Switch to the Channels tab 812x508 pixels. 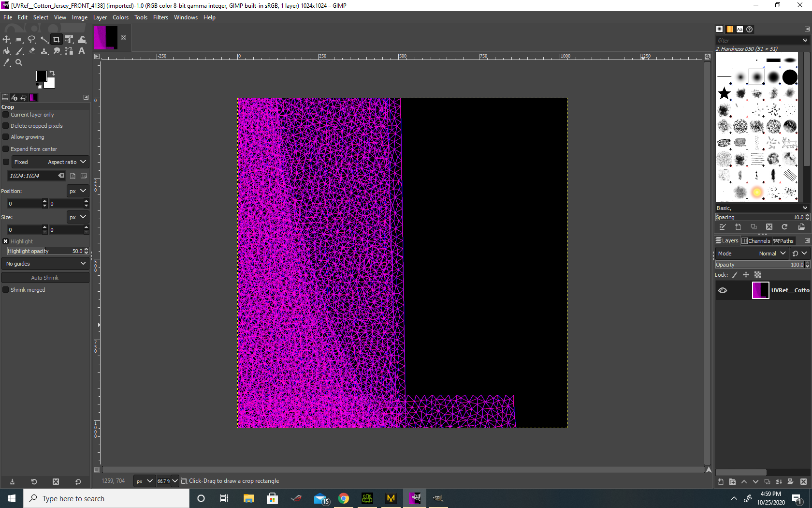[756, 241]
